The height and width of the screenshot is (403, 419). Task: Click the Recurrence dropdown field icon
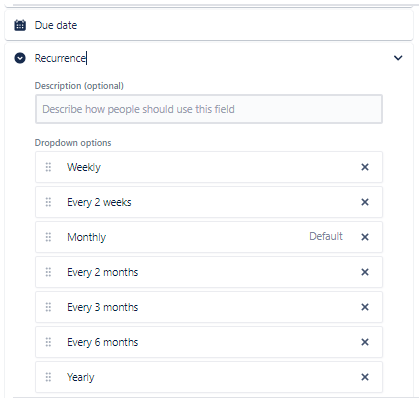click(x=20, y=58)
